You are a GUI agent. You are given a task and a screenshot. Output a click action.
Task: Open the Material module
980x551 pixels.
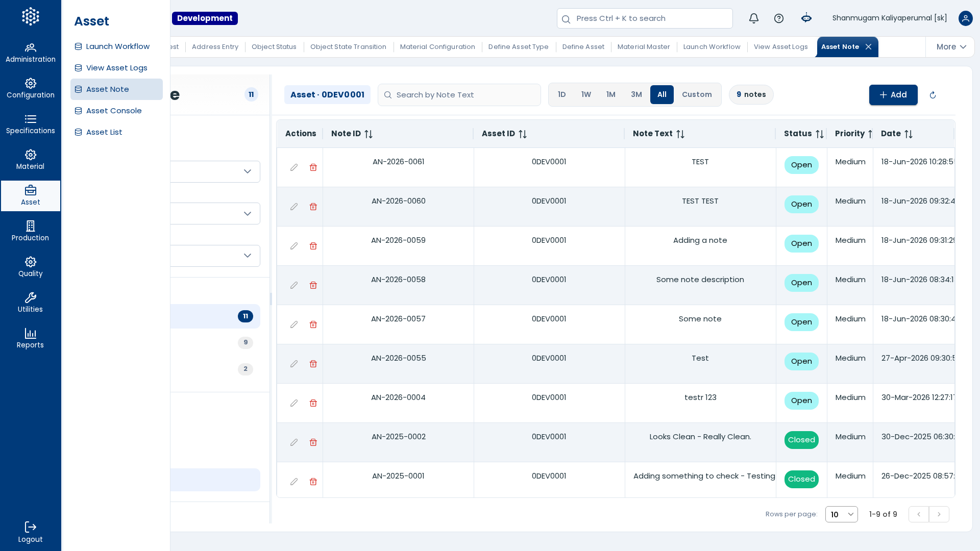tap(31, 160)
